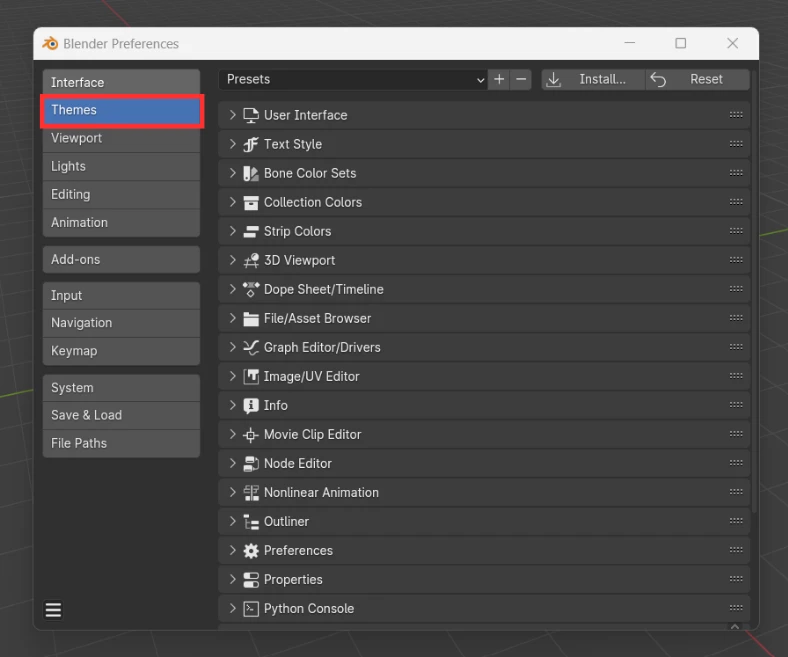The image size is (788, 657).
Task: Open the Presets dropdown
Action: (x=353, y=79)
